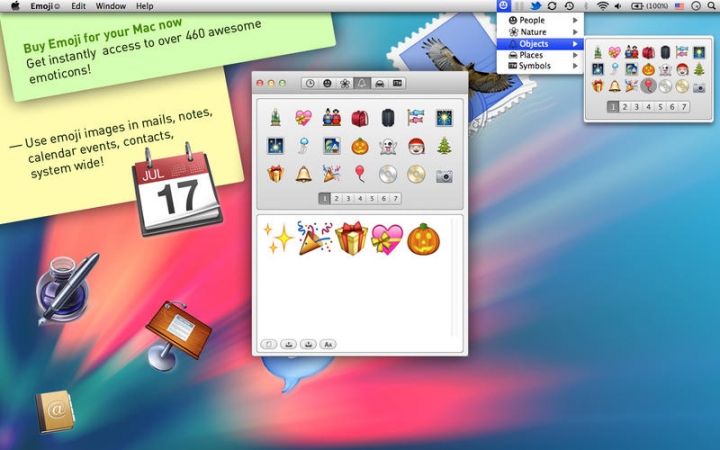Choose the red school backpack emoji in main window
This screenshot has width=720, height=450.
[360, 118]
